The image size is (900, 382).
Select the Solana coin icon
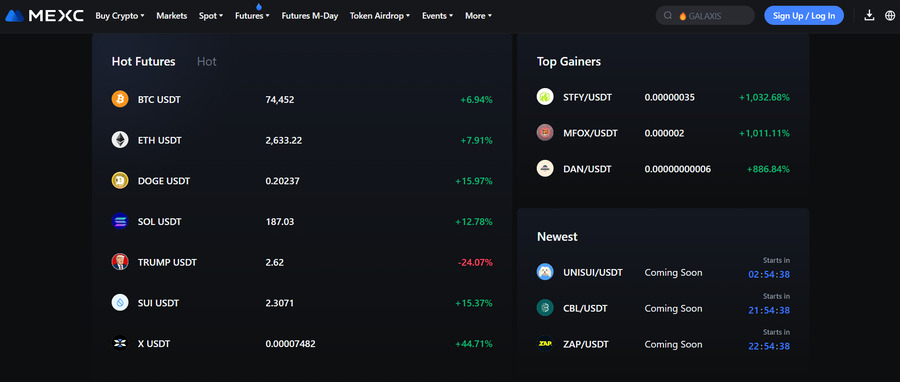[x=120, y=221]
